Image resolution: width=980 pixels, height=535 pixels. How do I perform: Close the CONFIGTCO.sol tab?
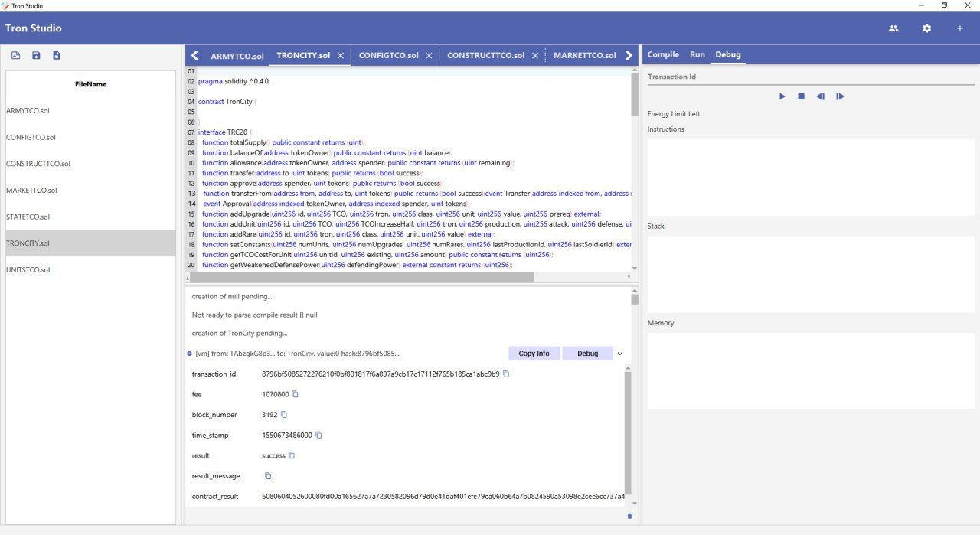429,56
